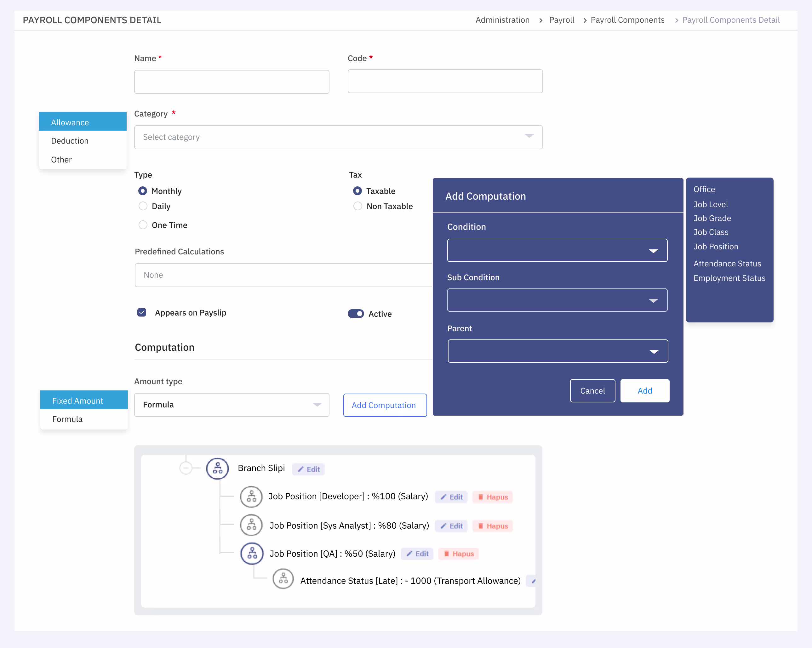
Task: Click the Attendance Status Late node icon
Action: pos(283,579)
